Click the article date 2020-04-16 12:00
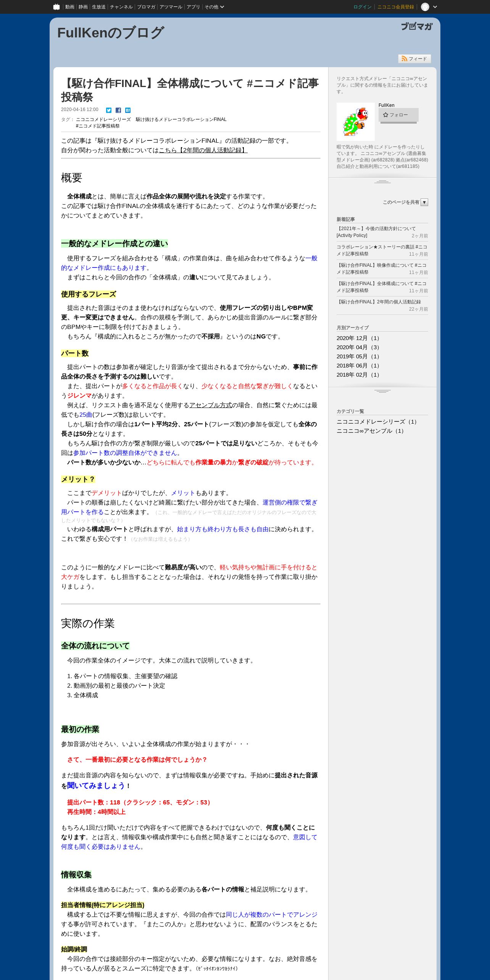490x980 pixels. pyautogui.click(x=80, y=110)
